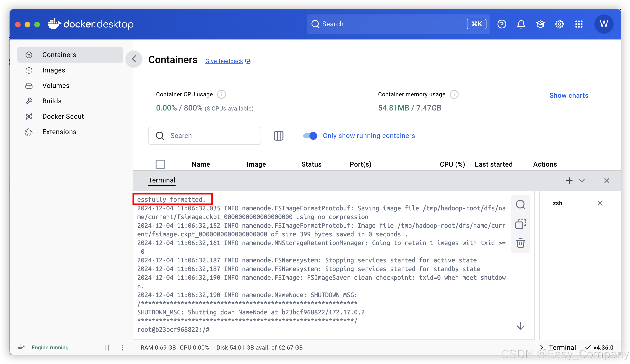Image resolution: width=630 pixels, height=364 pixels.
Task: Collapse the sidebar with the chevron button
Action: pyautogui.click(x=134, y=59)
